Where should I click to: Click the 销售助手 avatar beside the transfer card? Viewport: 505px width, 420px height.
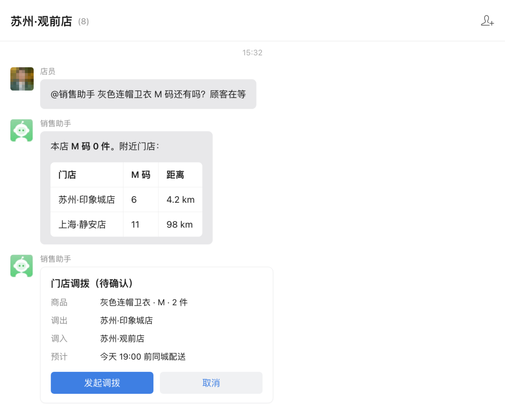22,266
